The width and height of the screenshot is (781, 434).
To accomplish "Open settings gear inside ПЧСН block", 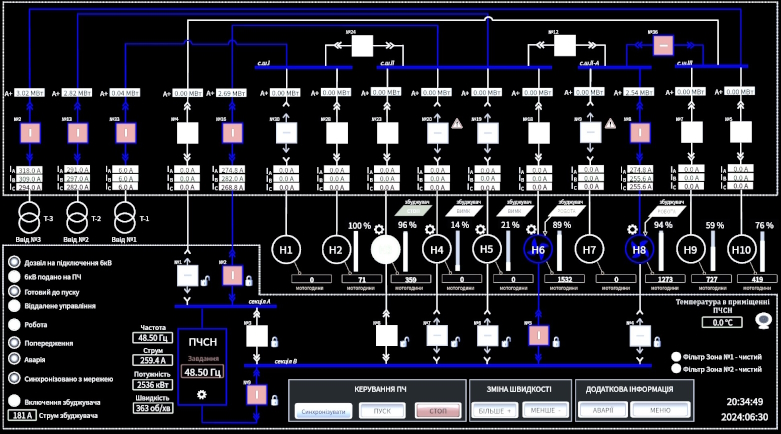I will (x=202, y=395).
